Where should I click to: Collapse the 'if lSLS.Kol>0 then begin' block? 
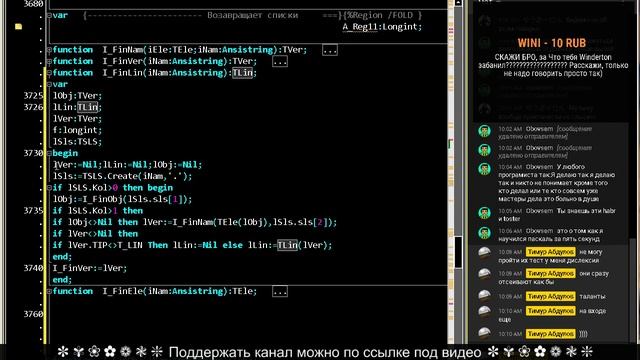49,188
